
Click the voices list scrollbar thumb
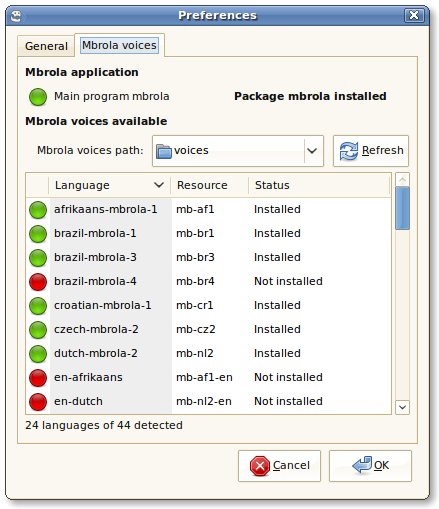point(402,208)
